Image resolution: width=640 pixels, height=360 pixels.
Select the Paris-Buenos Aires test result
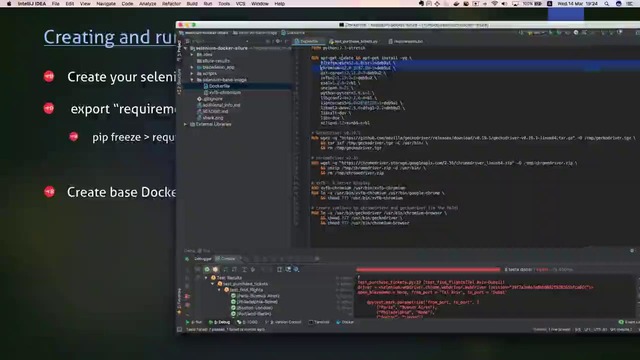[255, 296]
